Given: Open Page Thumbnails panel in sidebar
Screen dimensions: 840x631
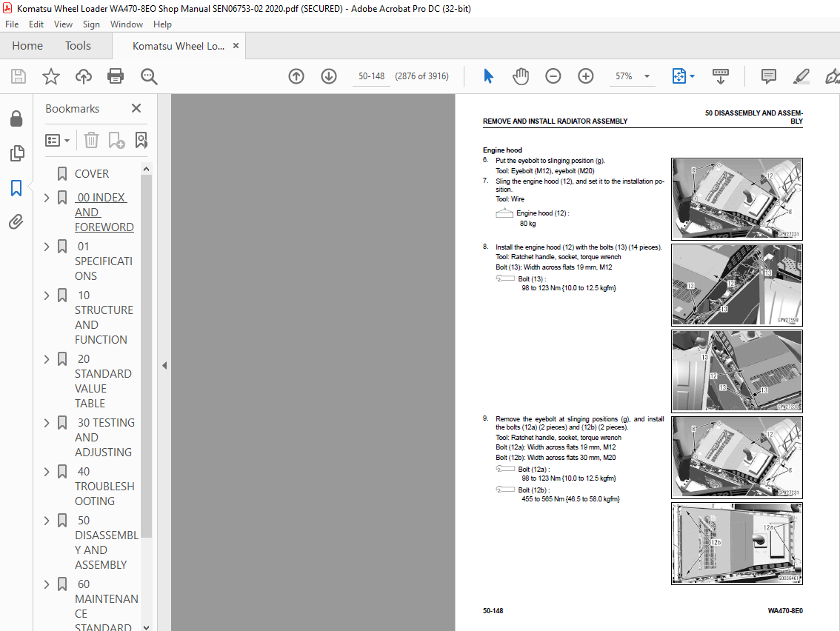Looking at the screenshot, I should pos(16,153).
